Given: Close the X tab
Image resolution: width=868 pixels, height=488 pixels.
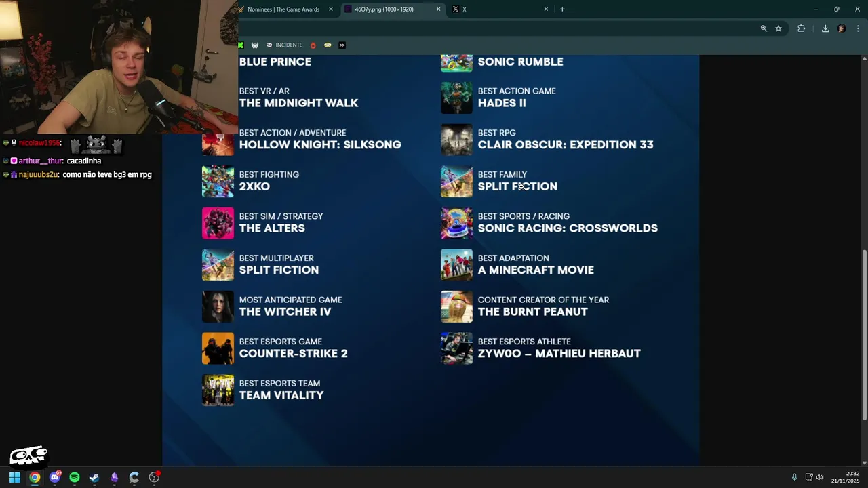Looking at the screenshot, I should 546,9.
